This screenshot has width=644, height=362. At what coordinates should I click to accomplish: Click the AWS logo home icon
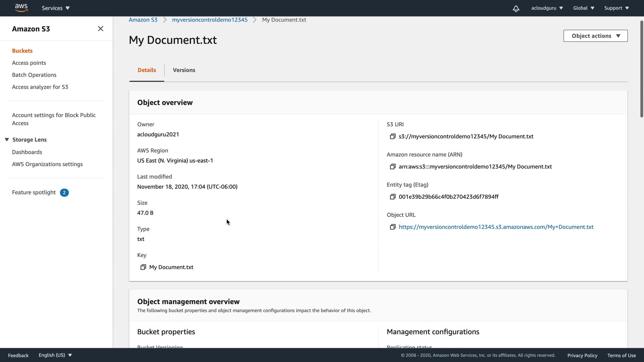(21, 8)
